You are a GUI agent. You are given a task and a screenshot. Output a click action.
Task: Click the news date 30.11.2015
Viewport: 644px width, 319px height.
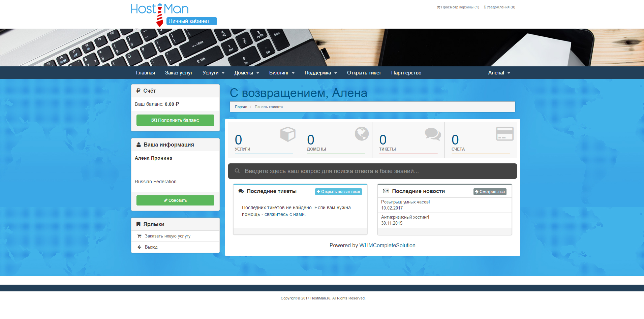tap(392, 223)
